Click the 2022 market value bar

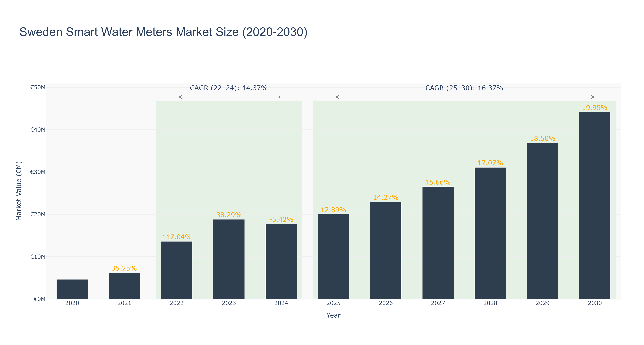click(x=177, y=270)
